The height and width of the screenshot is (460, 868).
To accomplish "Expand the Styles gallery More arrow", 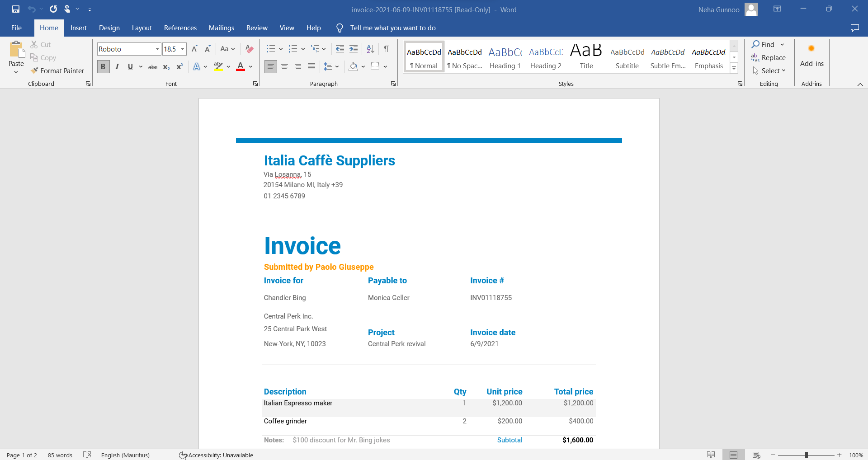I will [734, 68].
